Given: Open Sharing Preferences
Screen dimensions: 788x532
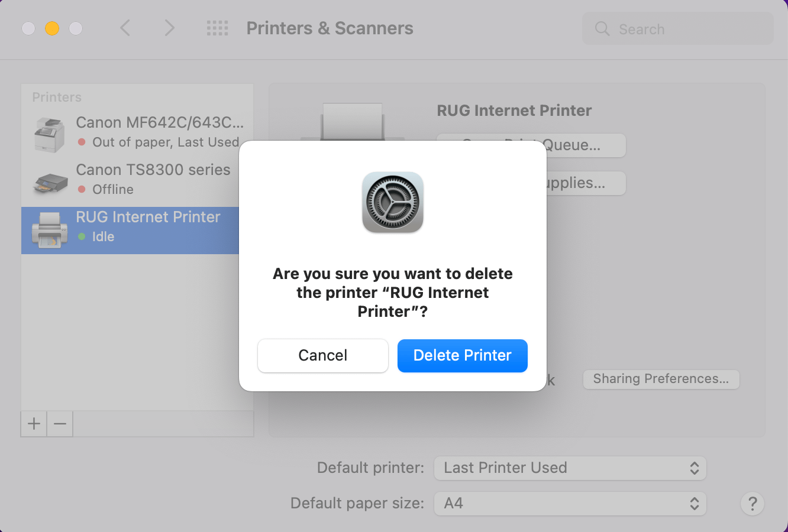Looking at the screenshot, I should 661,379.
